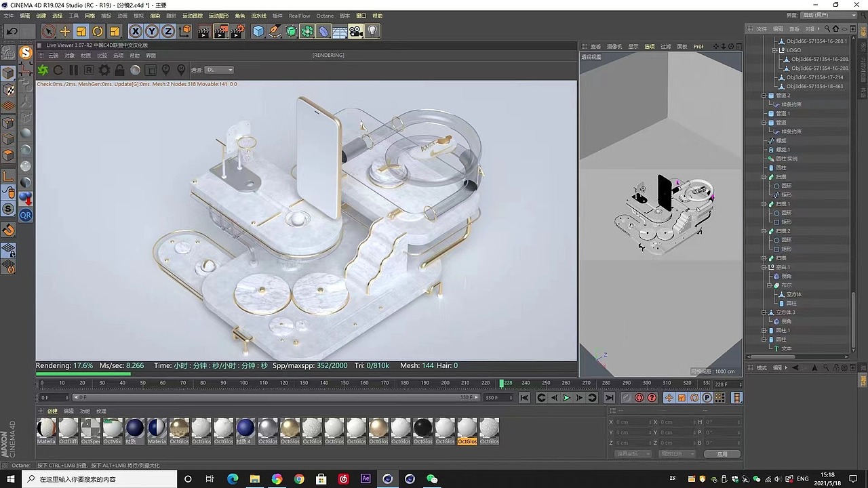Viewport: 868px width, 488px height.
Task: Open the DL channel dropdown
Action: [220, 70]
